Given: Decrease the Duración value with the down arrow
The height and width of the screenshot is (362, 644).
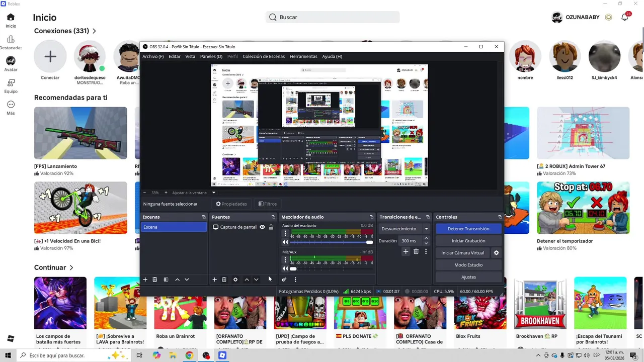Looking at the screenshot, I should click(426, 243).
